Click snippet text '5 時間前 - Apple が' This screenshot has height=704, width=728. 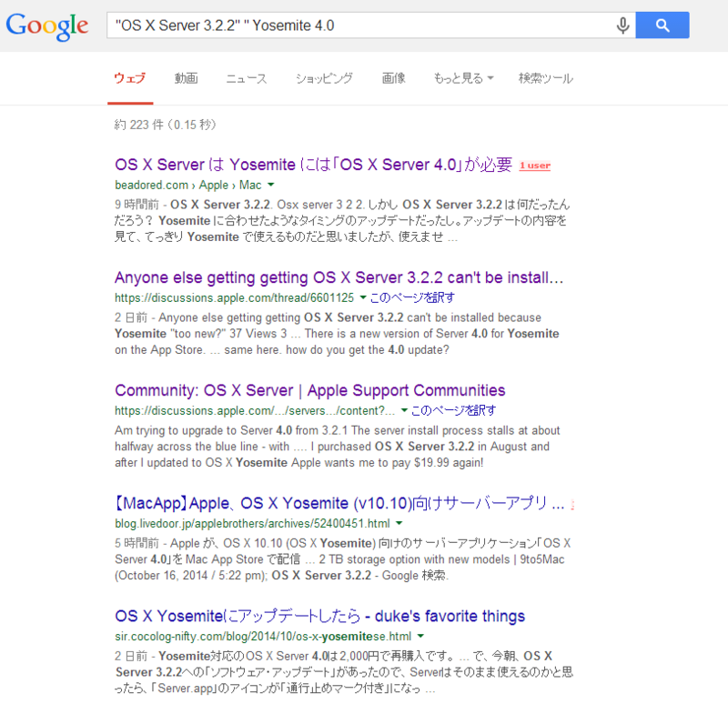click(165, 543)
